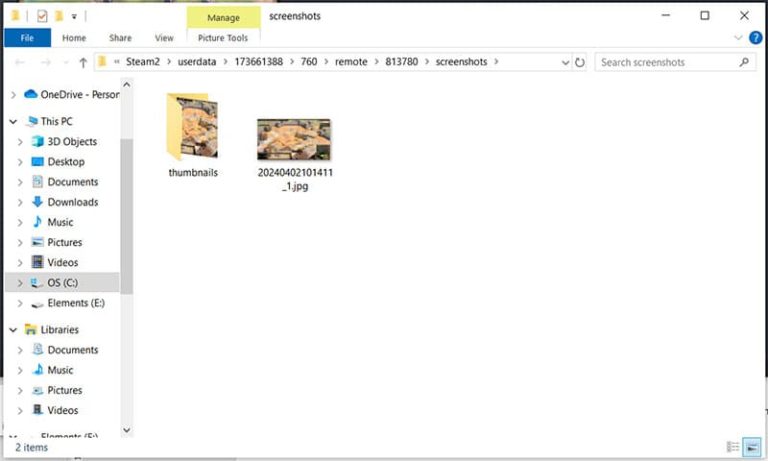Open the File menu

pos(27,38)
